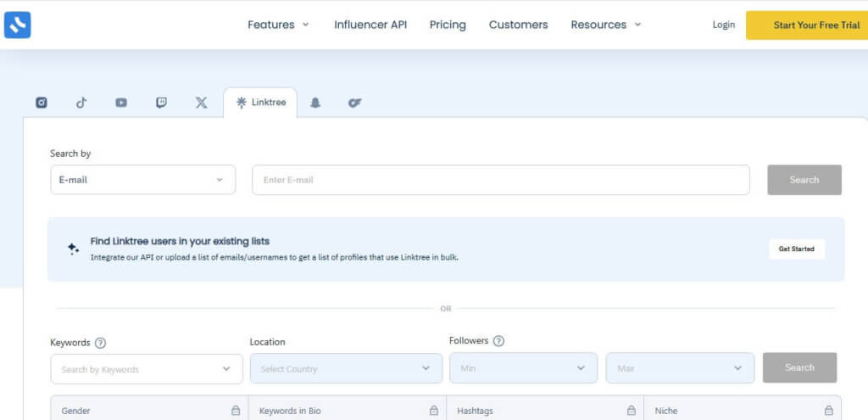Open the Followers Max dropdown
This screenshot has width=868, height=420.
[x=680, y=368]
